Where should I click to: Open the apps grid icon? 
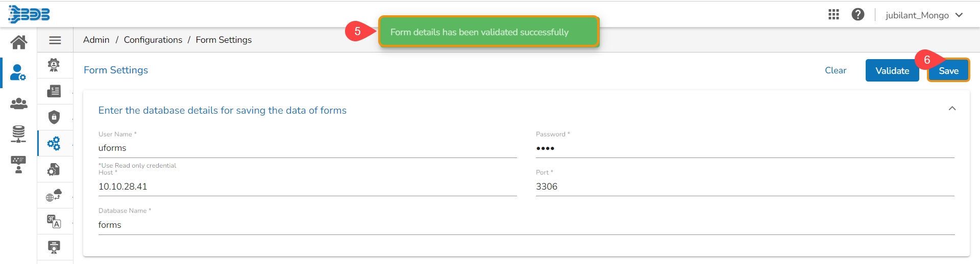[x=834, y=15]
